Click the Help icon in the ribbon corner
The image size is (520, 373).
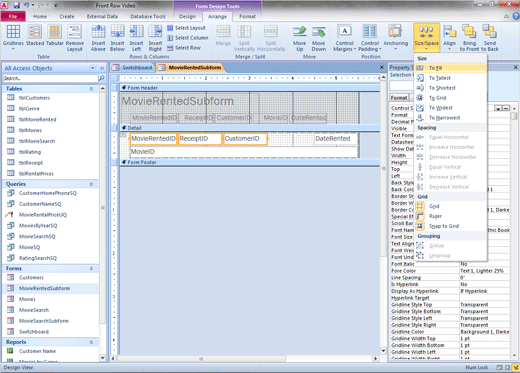tap(516, 16)
